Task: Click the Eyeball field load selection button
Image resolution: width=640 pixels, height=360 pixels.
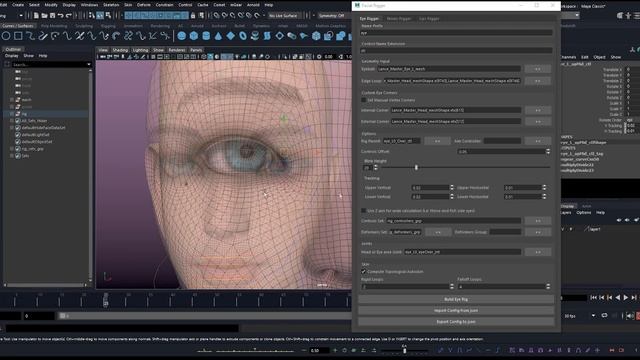Action: pyautogui.click(x=538, y=69)
